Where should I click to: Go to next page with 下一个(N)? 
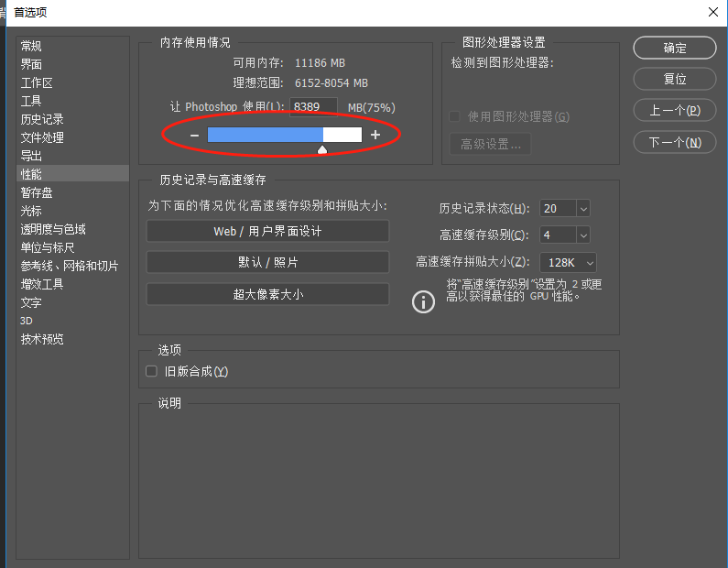tap(675, 142)
